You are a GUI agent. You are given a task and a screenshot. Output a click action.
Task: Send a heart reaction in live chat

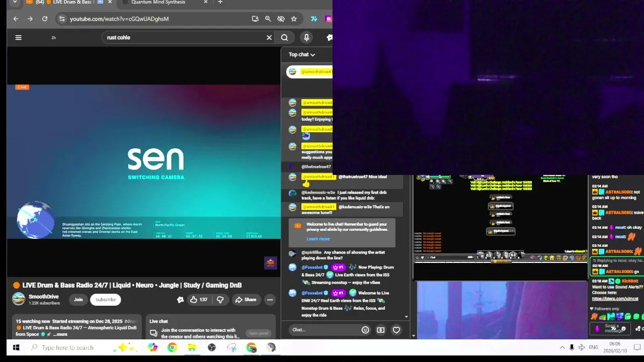(396, 330)
